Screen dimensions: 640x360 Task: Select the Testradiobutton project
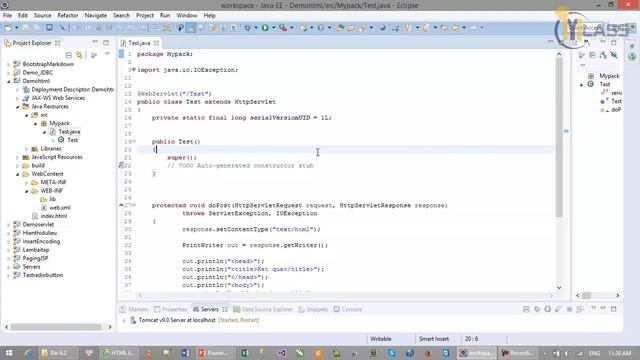pyautogui.click(x=42, y=276)
